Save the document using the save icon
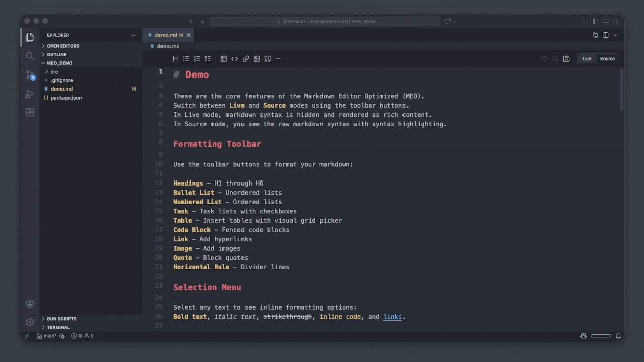This screenshot has width=644, height=362. 566,59
